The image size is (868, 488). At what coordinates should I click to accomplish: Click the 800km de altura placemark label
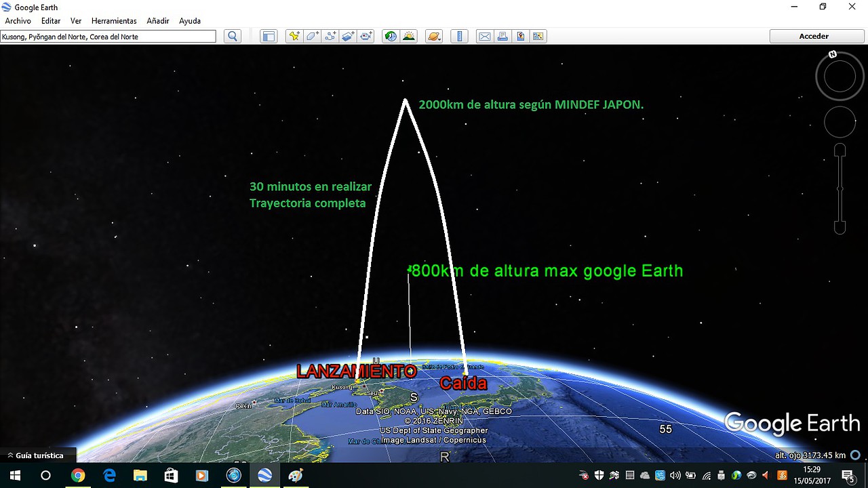point(547,271)
